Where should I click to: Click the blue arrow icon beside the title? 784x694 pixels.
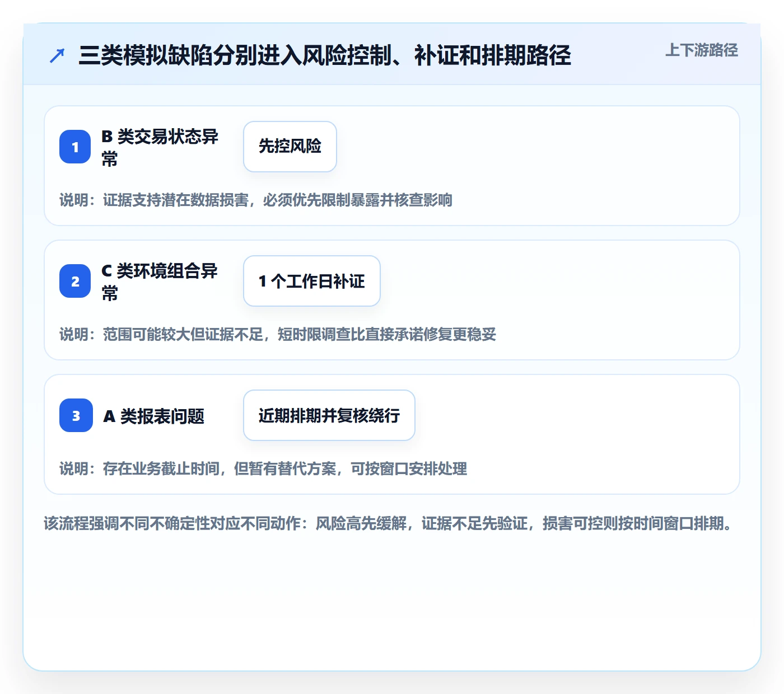tap(57, 55)
